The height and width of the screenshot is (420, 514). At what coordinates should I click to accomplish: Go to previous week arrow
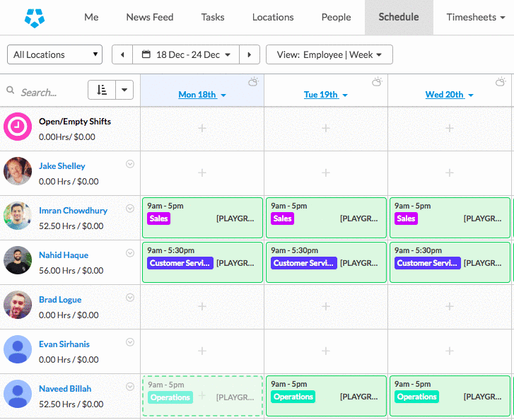click(x=122, y=54)
